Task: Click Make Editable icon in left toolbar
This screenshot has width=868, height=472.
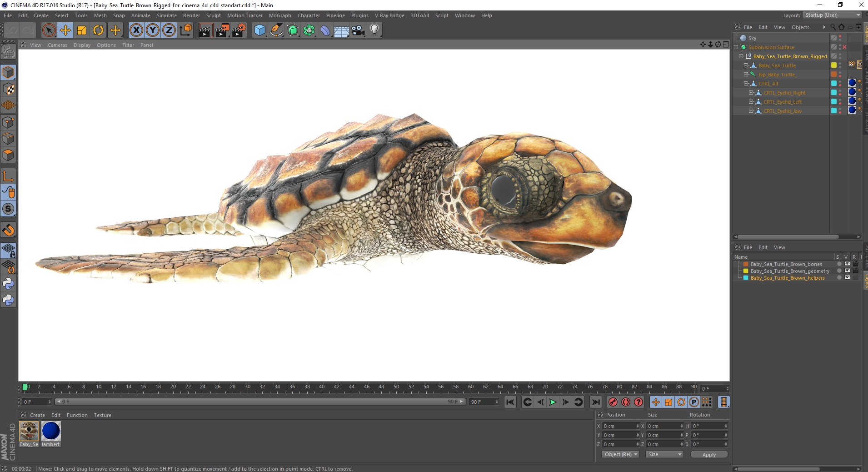Action: click(8, 52)
